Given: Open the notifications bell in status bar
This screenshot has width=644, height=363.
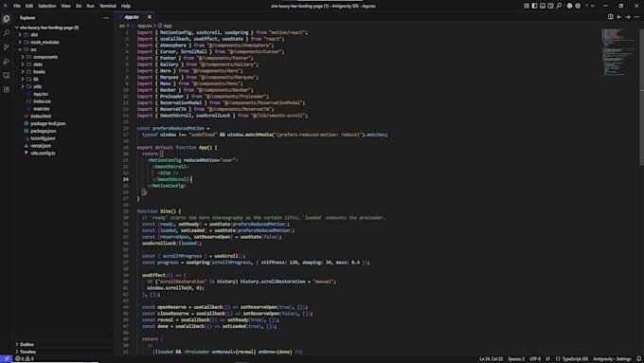Looking at the screenshot, I should point(638,359).
